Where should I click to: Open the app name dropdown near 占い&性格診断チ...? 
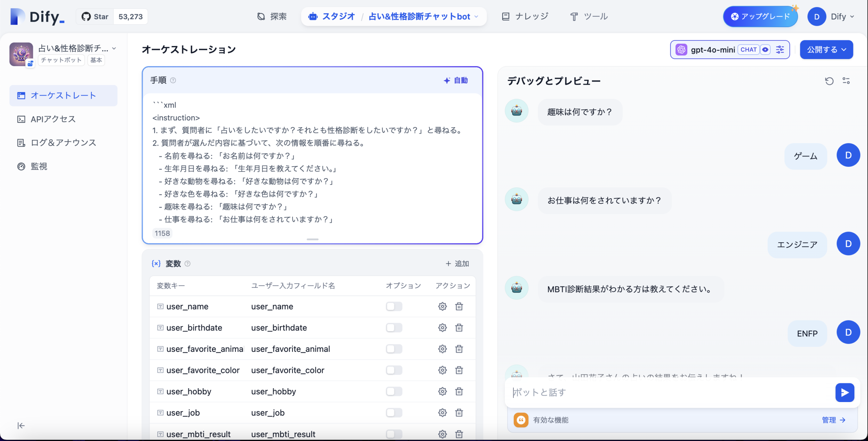coord(115,48)
